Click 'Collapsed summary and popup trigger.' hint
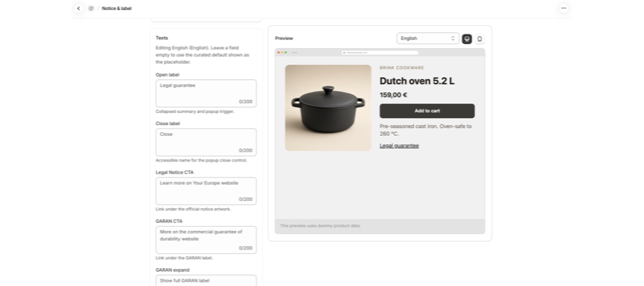The width and height of the screenshot is (644, 286). [x=195, y=112]
